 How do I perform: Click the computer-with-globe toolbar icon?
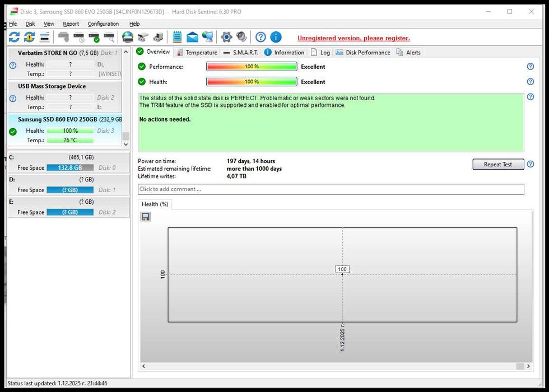point(208,37)
